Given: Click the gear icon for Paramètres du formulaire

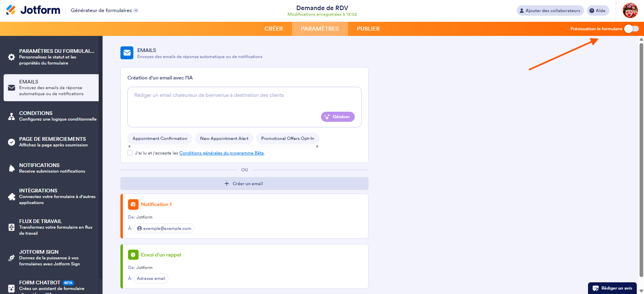Looking at the screenshot, I should click(x=11, y=57).
